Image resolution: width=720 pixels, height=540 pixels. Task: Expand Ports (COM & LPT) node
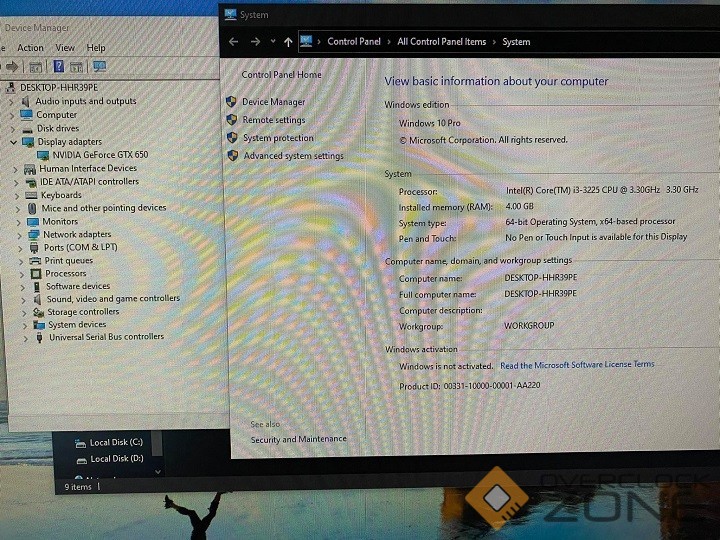point(21,248)
